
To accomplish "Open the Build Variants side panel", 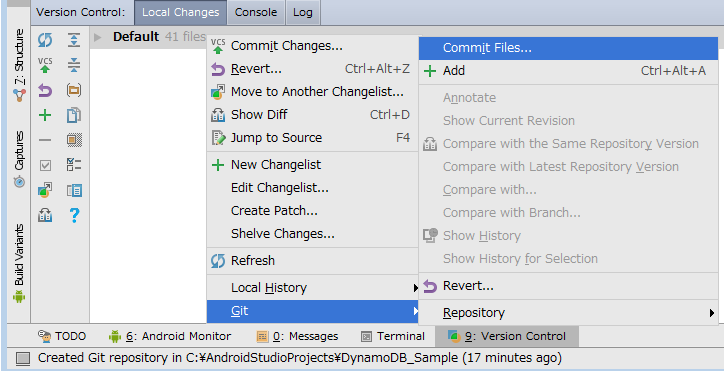I will [x=19, y=263].
